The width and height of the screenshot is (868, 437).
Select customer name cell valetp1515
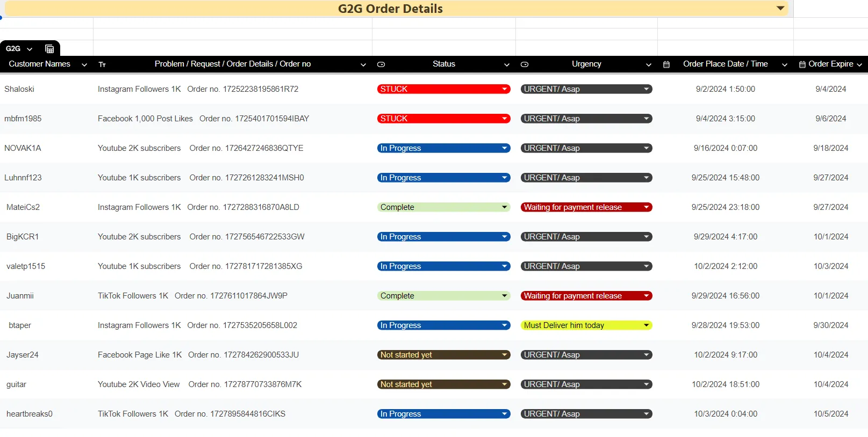tap(47, 266)
